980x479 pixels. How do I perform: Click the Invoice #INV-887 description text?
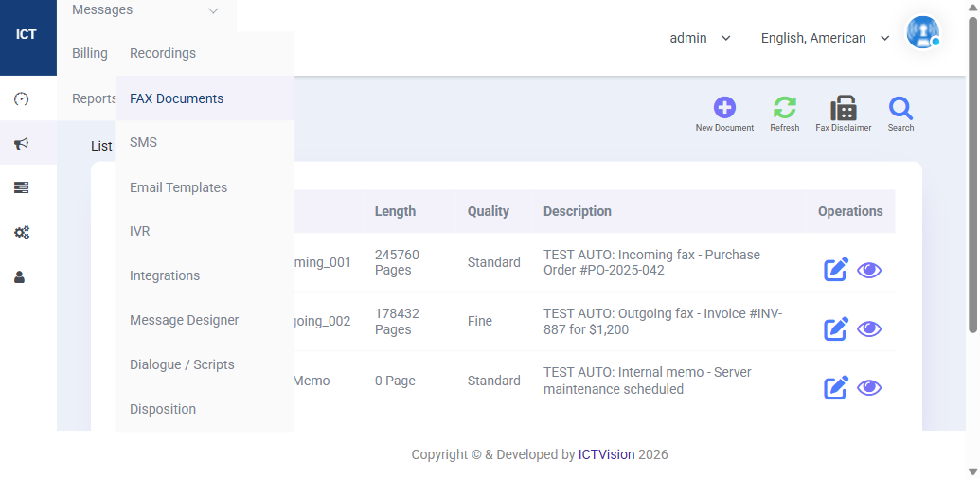(663, 321)
